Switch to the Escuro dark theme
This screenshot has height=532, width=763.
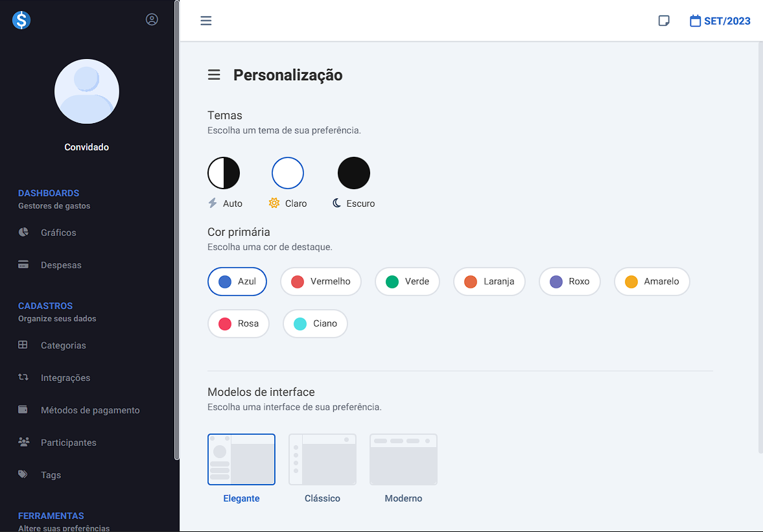(354, 173)
